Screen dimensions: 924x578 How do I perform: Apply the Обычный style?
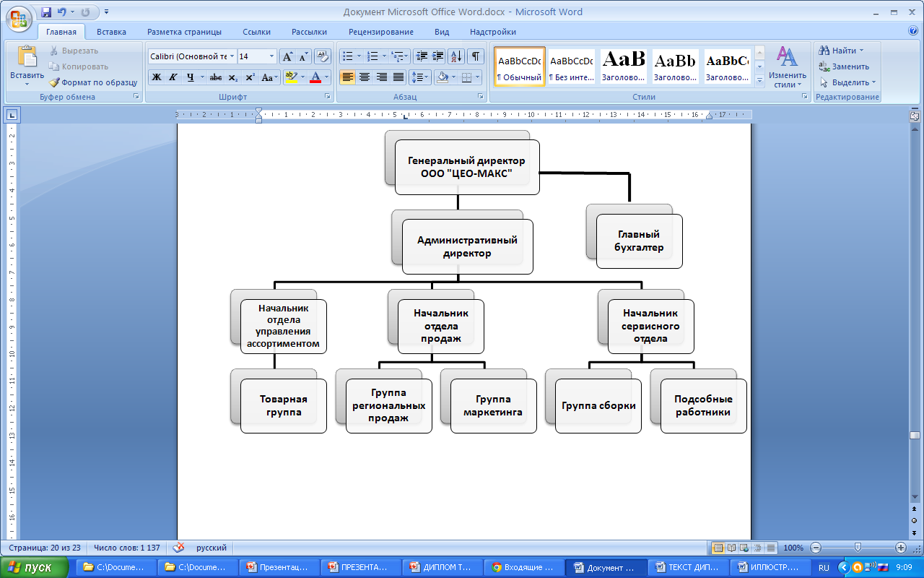pos(519,67)
